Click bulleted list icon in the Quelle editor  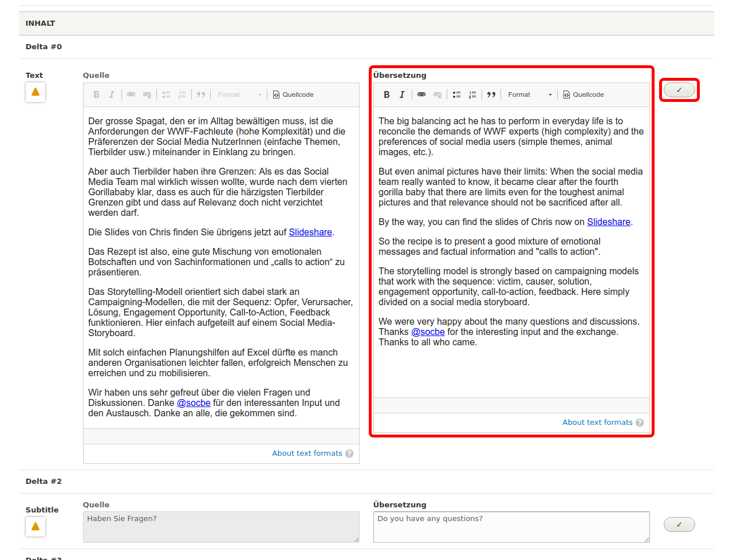(166, 94)
